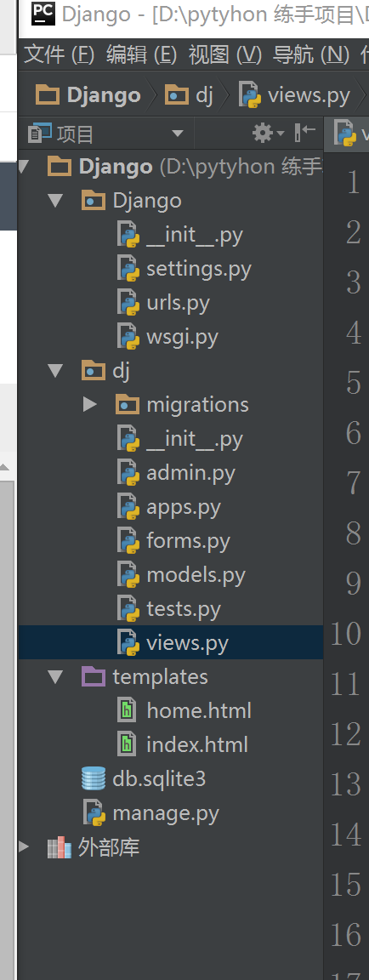Select the inner Django package folder icon
Viewport: 369px width, 980px height.
94,201
